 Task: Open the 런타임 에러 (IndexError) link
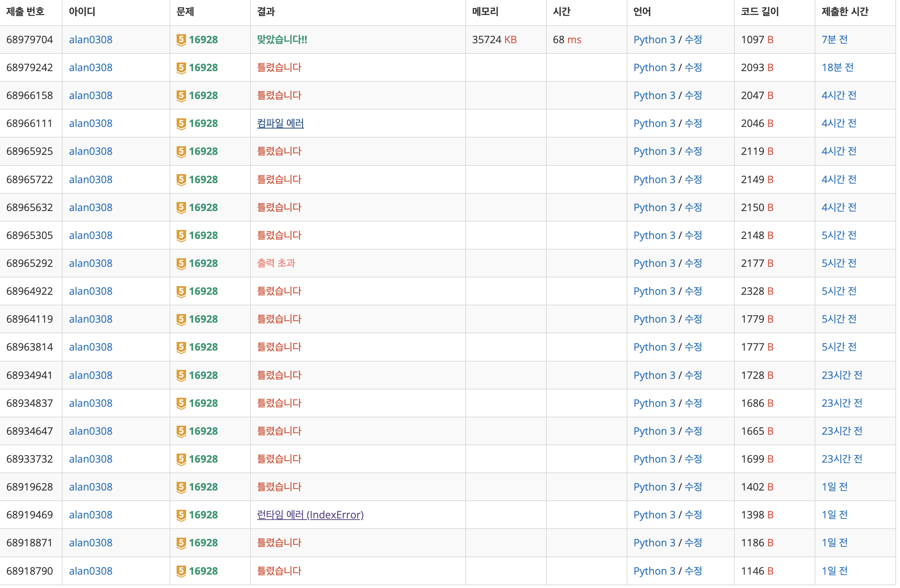pyautogui.click(x=310, y=515)
